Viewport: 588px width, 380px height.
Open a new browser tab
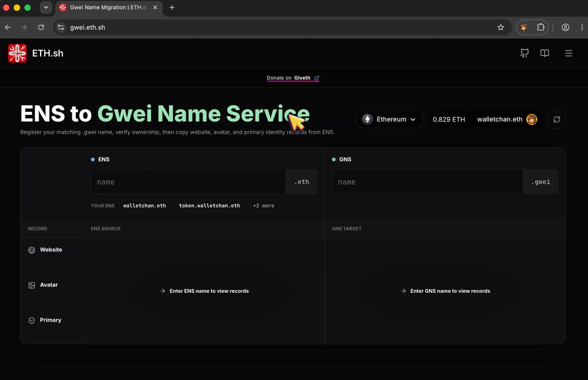[x=172, y=7]
